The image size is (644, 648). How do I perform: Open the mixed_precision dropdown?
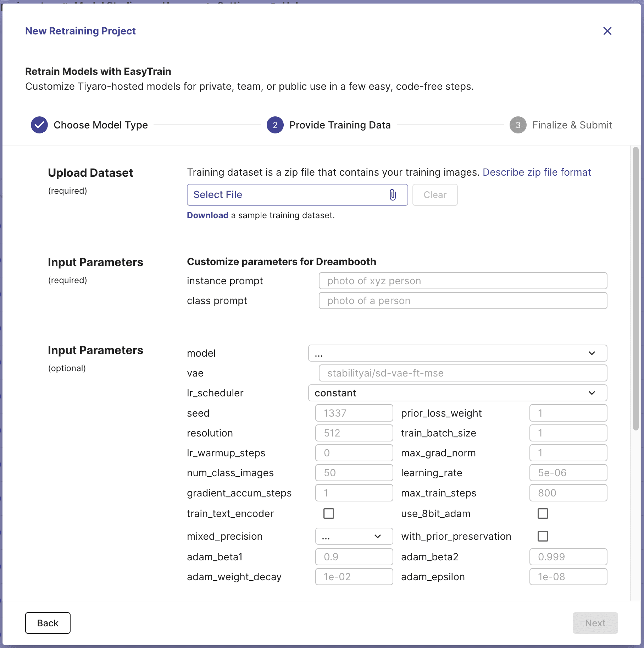354,536
